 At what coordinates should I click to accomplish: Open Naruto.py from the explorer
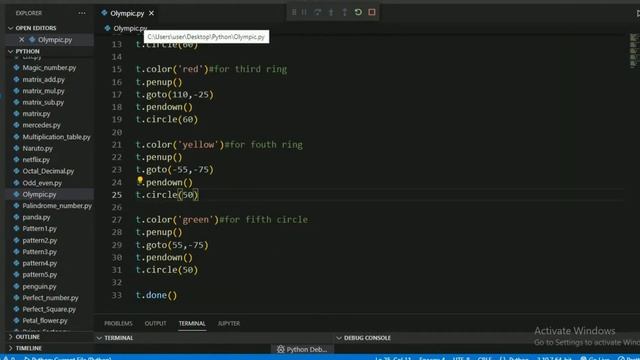click(x=38, y=149)
